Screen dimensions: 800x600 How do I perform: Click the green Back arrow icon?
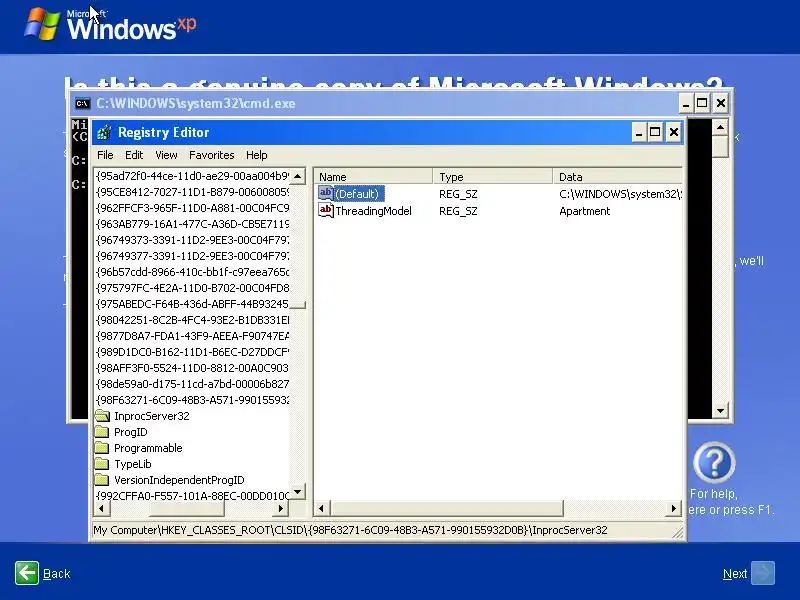tap(27, 573)
